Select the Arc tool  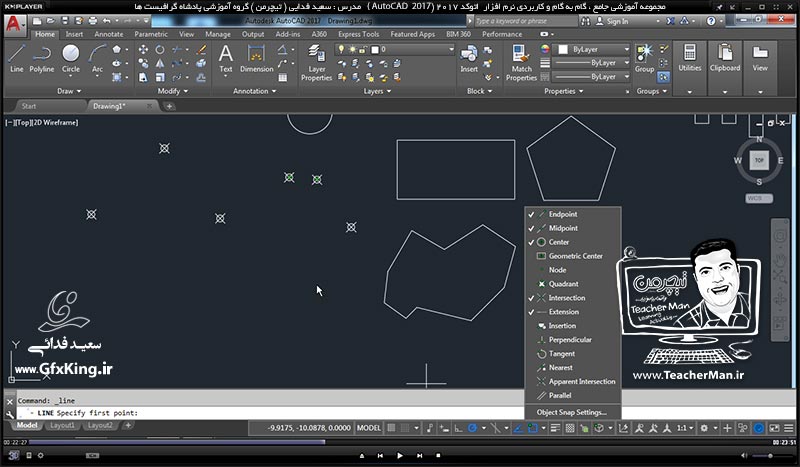coord(97,58)
